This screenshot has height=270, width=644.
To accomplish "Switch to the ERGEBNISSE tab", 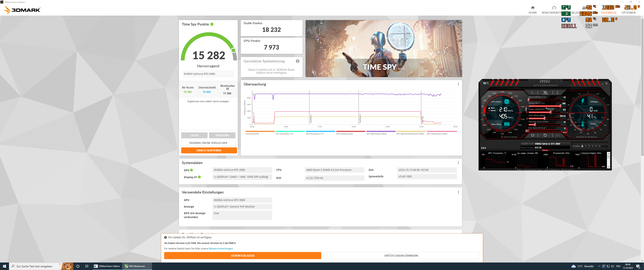I will click(x=608, y=13).
